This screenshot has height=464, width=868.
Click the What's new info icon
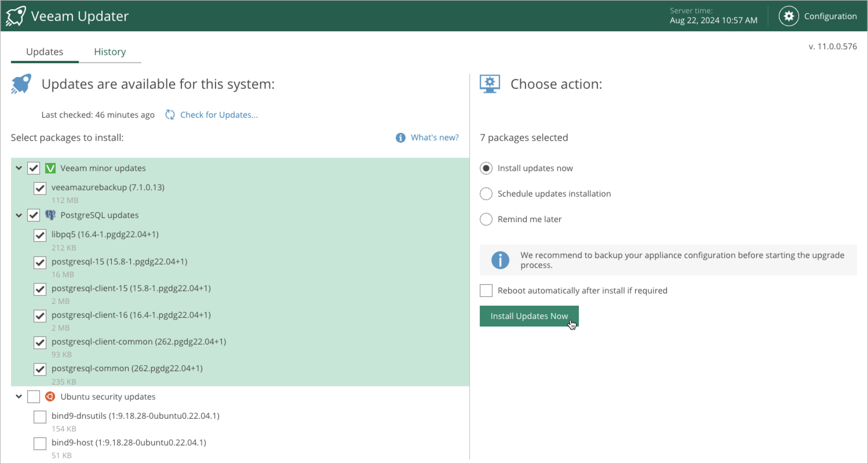pyautogui.click(x=400, y=137)
